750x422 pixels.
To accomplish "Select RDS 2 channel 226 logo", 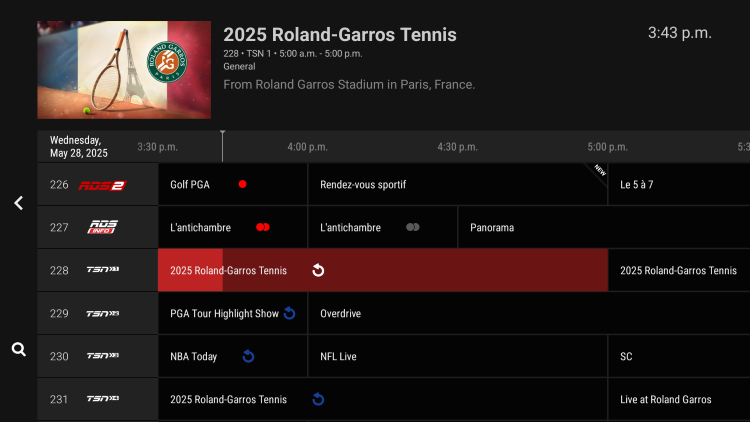I will [102, 185].
